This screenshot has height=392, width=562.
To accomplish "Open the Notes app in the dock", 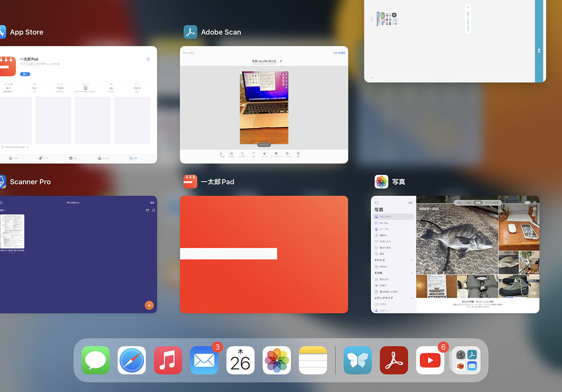I will coord(313,360).
